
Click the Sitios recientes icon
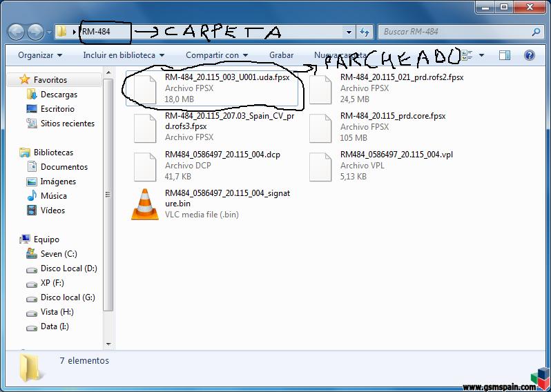tap(32, 124)
